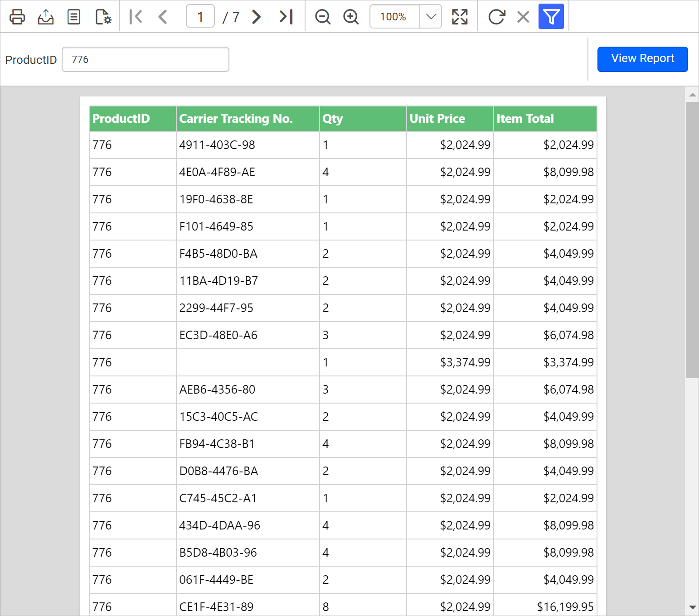699x616 pixels.
Task: Click the '/ 7' total pages text
Action: pos(231,17)
